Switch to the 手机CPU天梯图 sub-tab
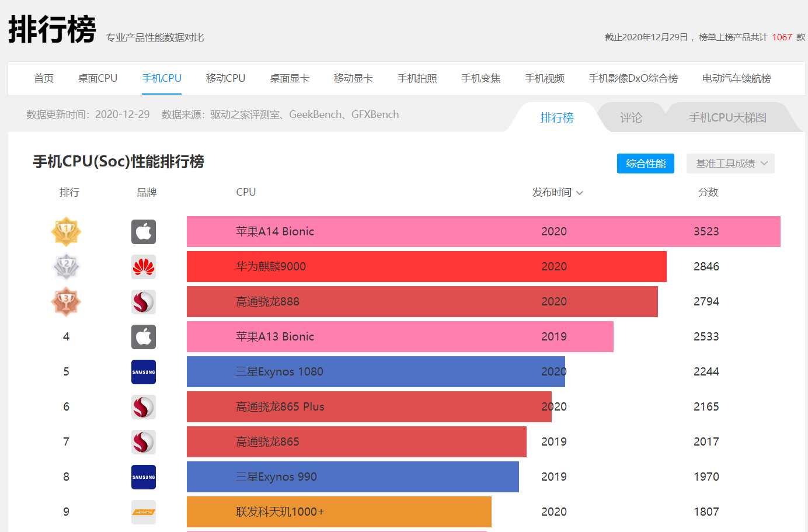808x532 pixels. (x=727, y=117)
